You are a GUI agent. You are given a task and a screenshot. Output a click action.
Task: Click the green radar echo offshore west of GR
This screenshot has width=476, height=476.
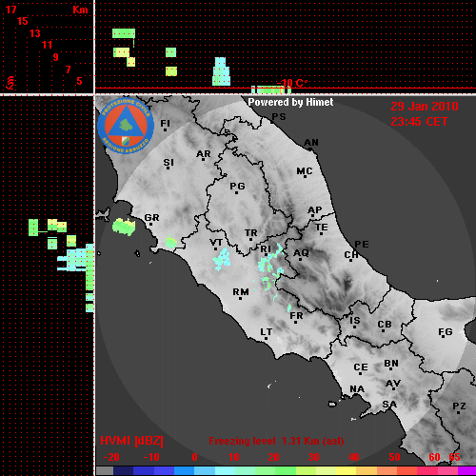pos(124,227)
